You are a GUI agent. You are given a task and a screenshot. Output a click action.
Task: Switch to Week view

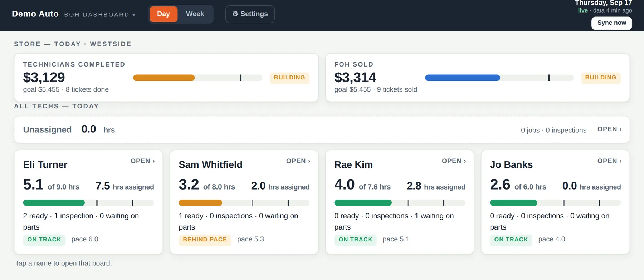195,14
